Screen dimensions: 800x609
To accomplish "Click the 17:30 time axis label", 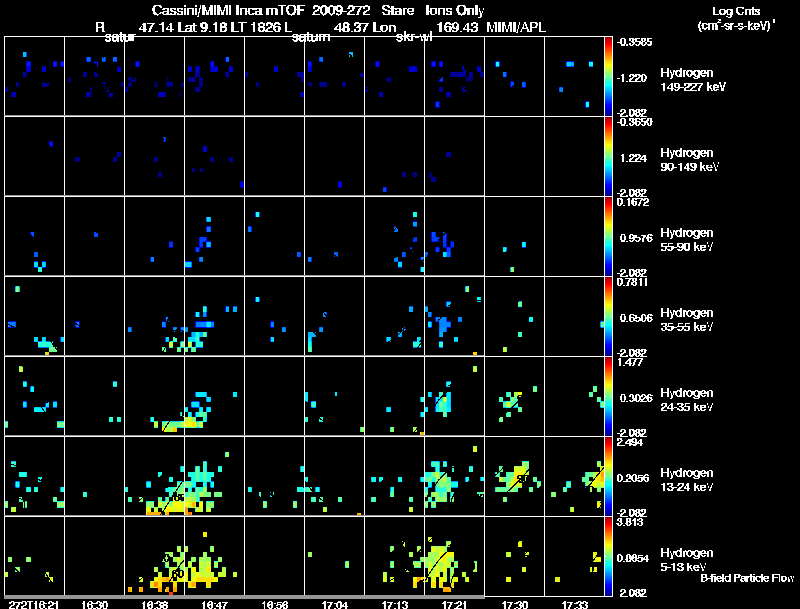I will pyautogui.click(x=515, y=604).
